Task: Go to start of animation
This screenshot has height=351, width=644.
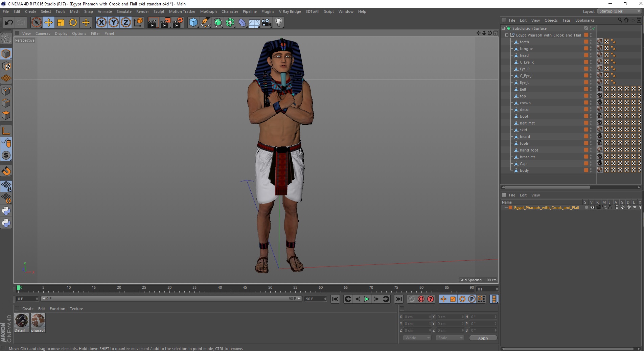Action: pyautogui.click(x=335, y=299)
